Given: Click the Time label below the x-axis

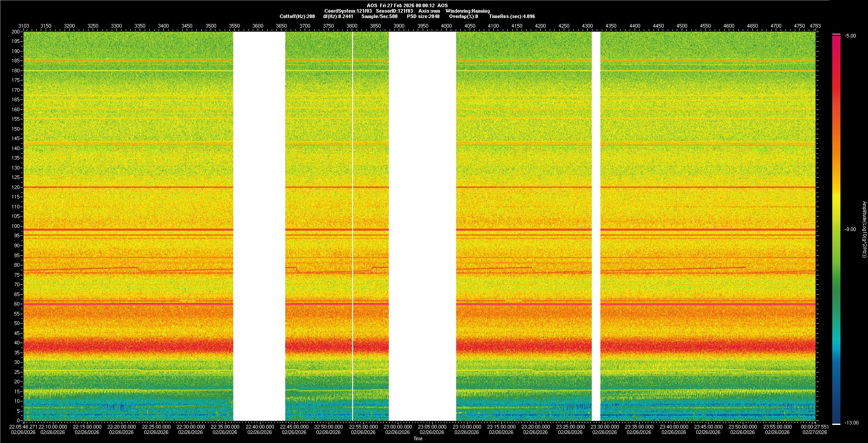Looking at the screenshot, I should coord(418,438).
